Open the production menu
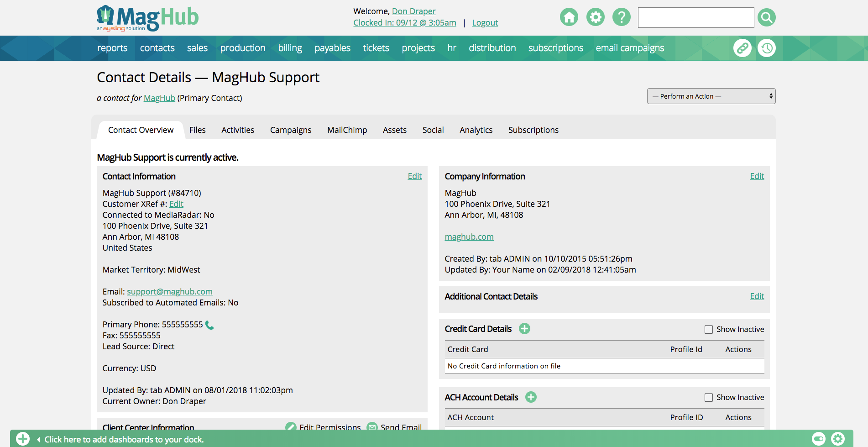 pos(243,48)
